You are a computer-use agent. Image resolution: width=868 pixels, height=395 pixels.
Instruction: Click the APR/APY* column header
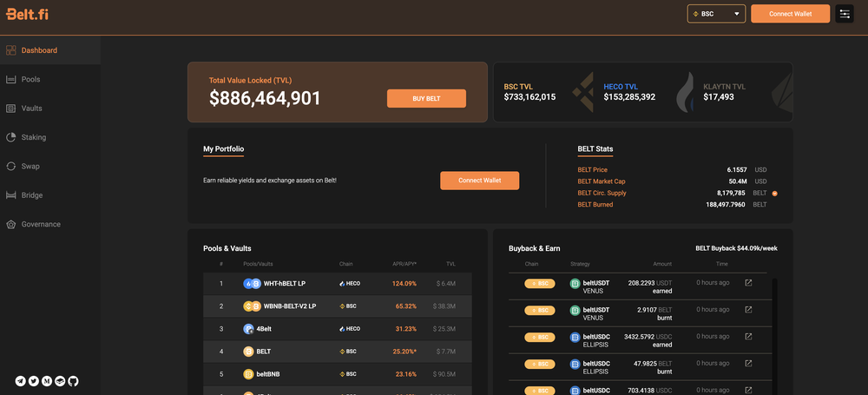click(x=403, y=264)
